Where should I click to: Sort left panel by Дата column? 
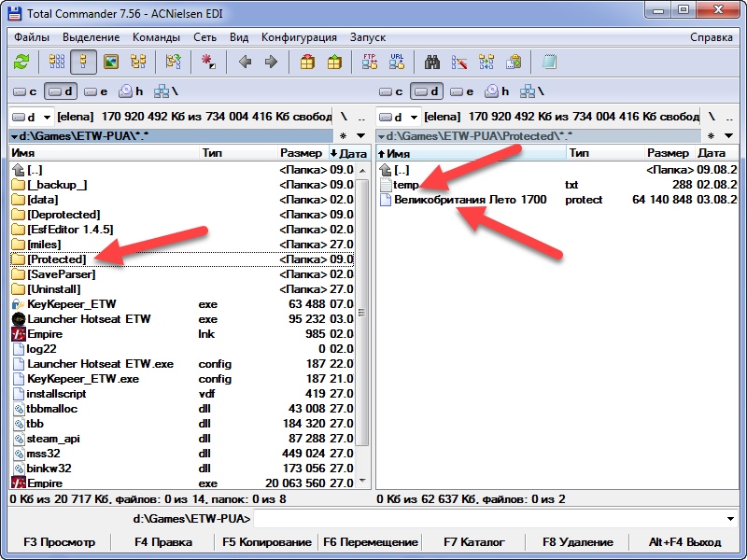pyautogui.click(x=348, y=153)
